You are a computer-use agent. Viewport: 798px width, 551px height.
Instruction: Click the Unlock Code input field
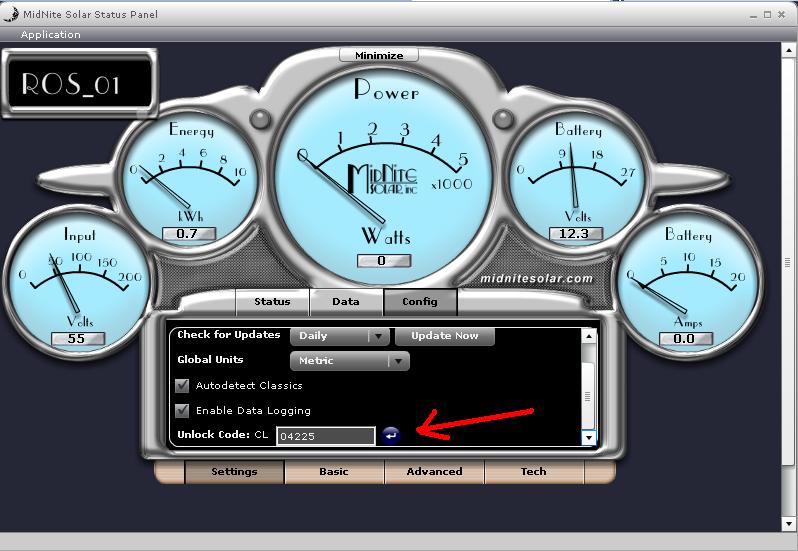(326, 436)
